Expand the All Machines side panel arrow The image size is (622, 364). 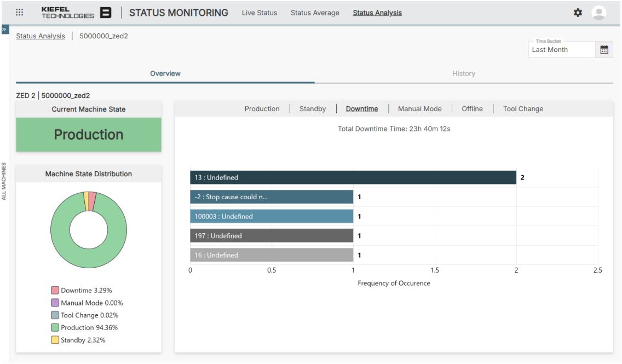coord(5,30)
